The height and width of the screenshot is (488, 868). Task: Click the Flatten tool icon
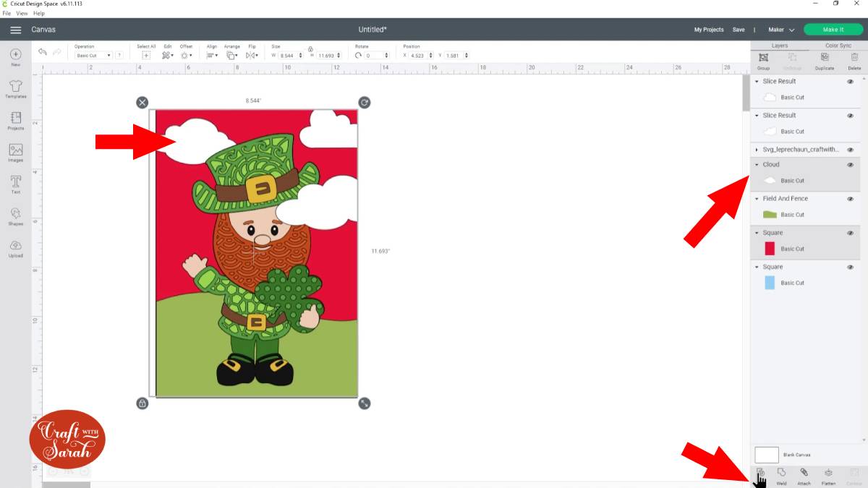point(828,474)
